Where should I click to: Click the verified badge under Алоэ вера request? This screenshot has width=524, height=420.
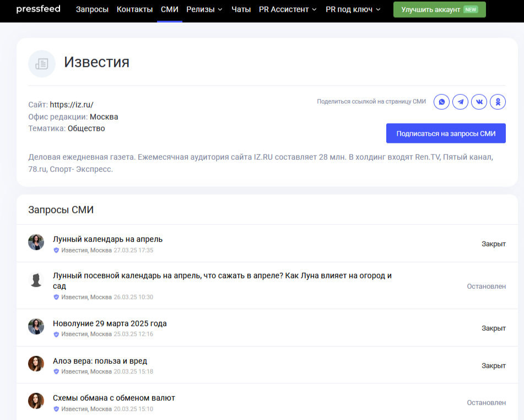56,371
